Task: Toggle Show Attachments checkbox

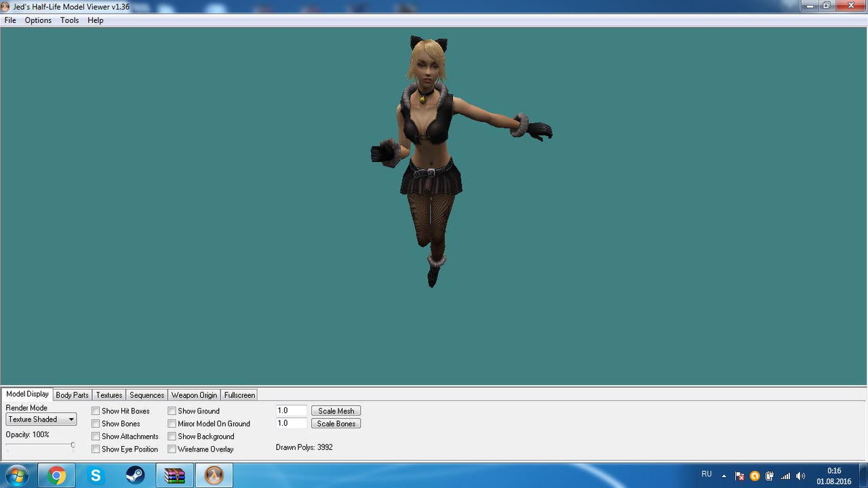Action: [x=96, y=436]
